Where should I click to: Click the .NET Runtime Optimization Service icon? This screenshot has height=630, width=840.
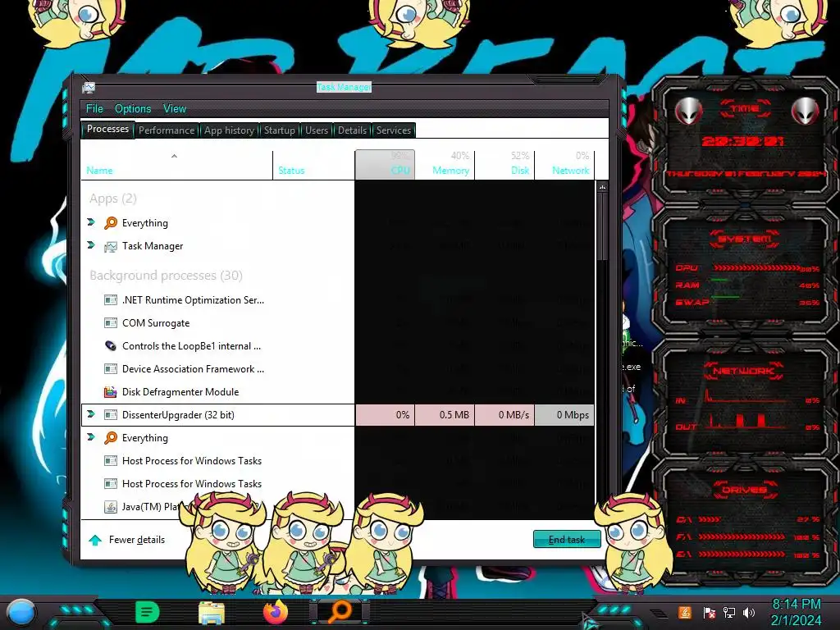tap(111, 300)
